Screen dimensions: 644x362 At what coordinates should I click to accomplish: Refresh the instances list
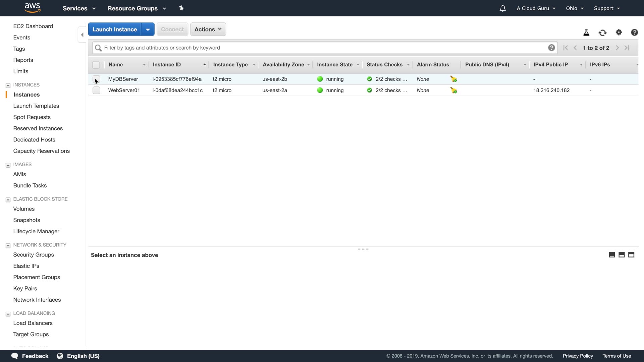click(602, 33)
